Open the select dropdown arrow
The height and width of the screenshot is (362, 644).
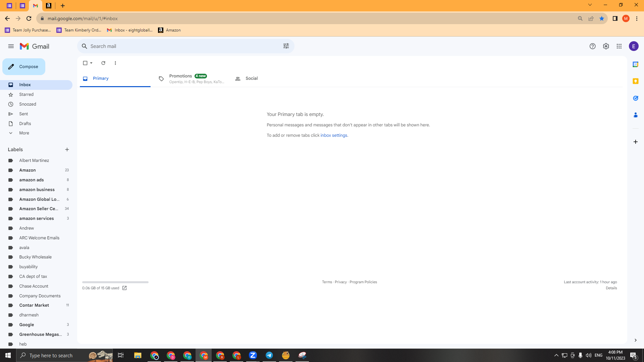coord(91,63)
